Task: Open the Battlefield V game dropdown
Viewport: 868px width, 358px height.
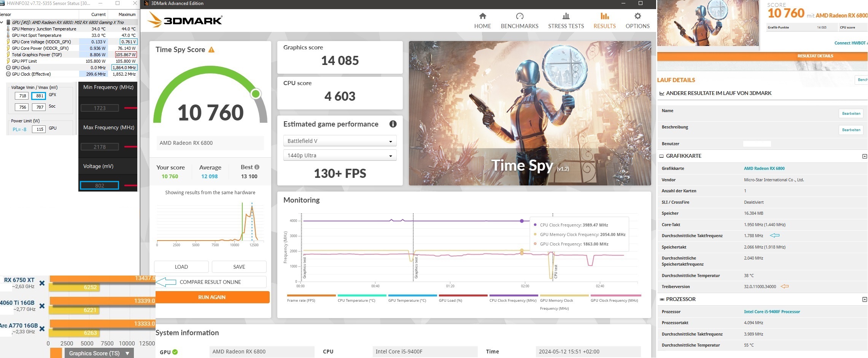Action: tap(340, 141)
